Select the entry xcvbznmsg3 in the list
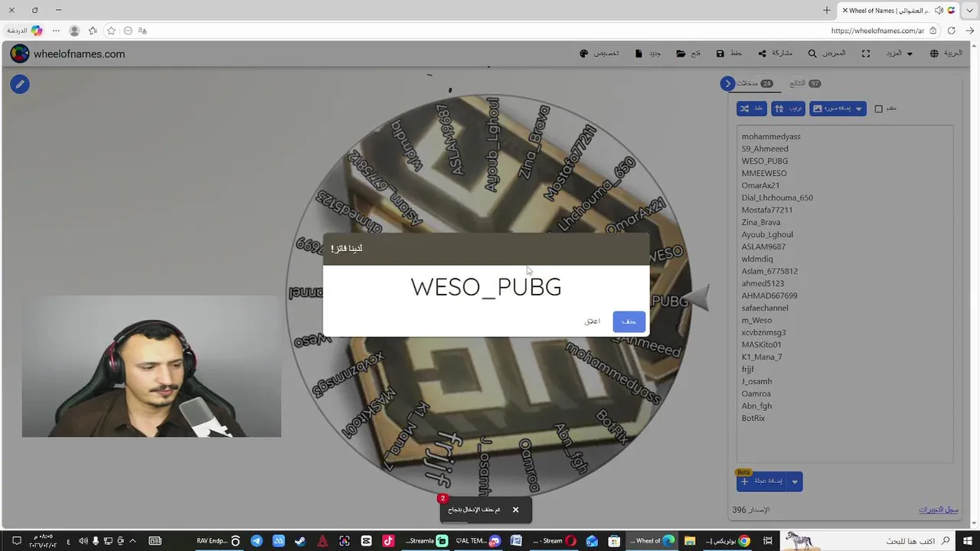The height and width of the screenshot is (551, 980). tap(763, 332)
